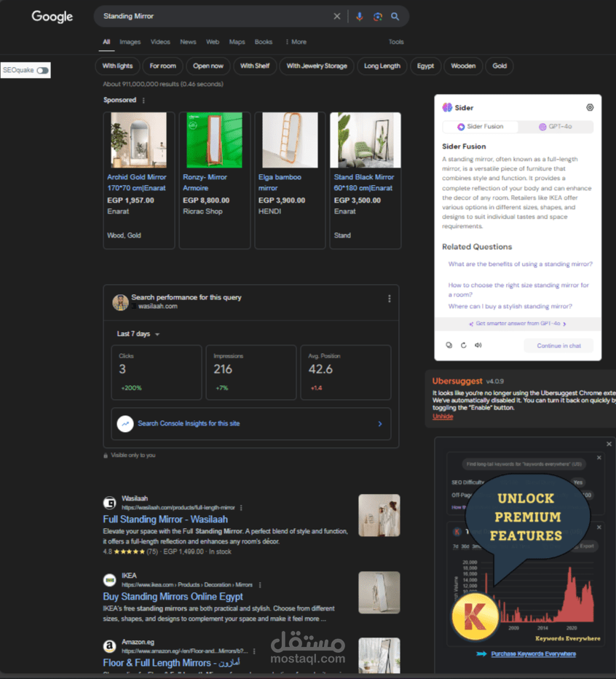Apply the Gold filter chip
The image size is (616, 679).
499,66
